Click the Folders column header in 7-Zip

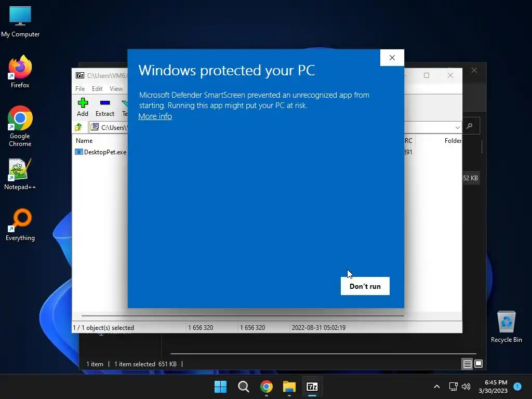coord(453,140)
